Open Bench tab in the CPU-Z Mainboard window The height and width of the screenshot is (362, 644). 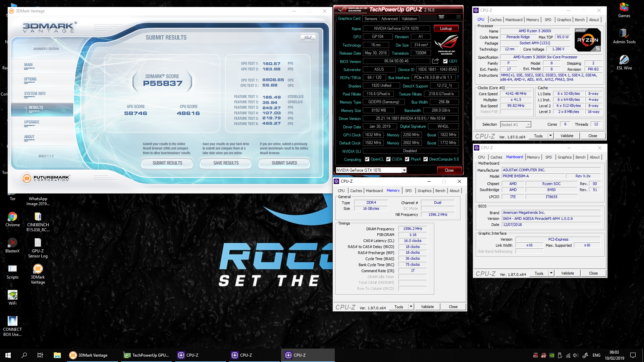click(x=580, y=157)
